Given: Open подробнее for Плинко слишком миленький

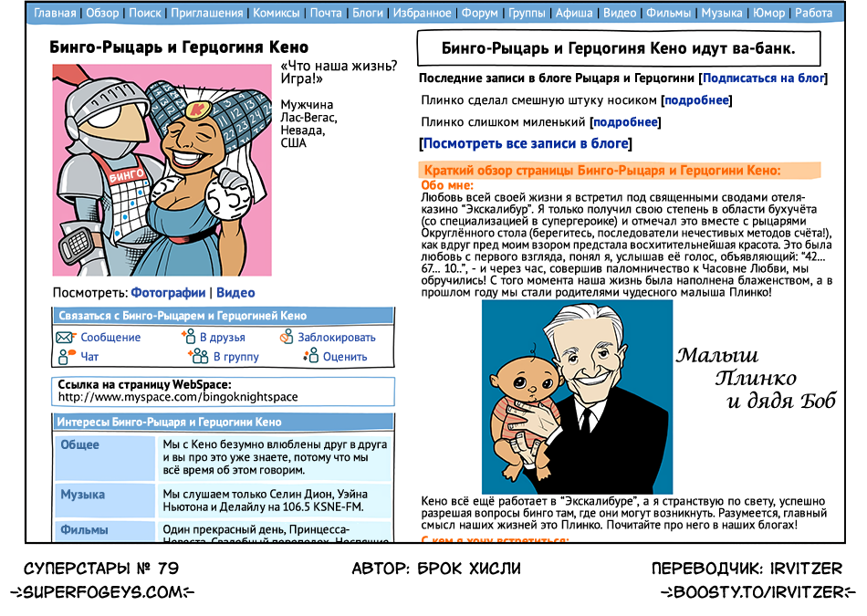Looking at the screenshot, I should (625, 121).
